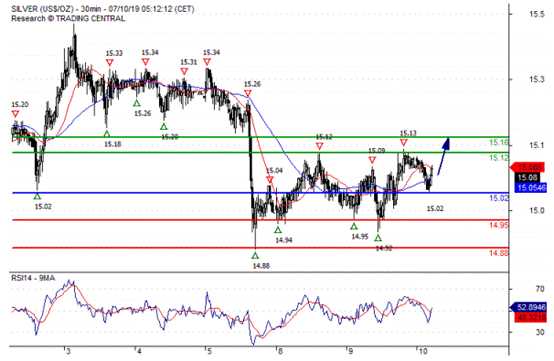Click the green triangle marker labeled 14.92
Image resolution: width=554 pixels, height=361 pixels.
[378, 238]
